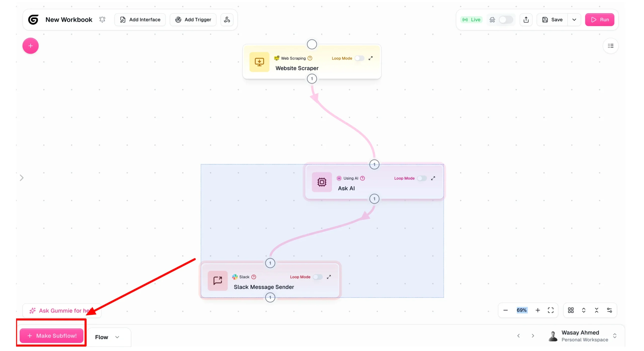Open Slack help question icon
The width and height of the screenshot is (644, 351).
[x=254, y=277]
